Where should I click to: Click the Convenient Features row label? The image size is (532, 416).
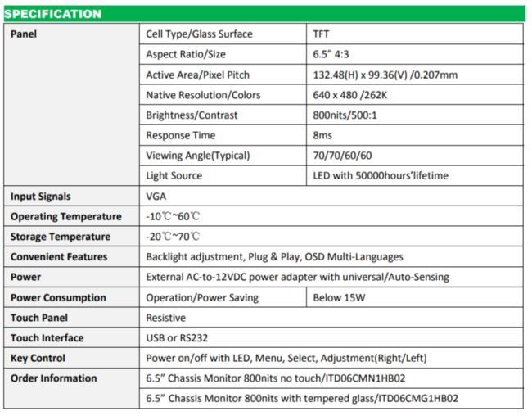tap(59, 257)
